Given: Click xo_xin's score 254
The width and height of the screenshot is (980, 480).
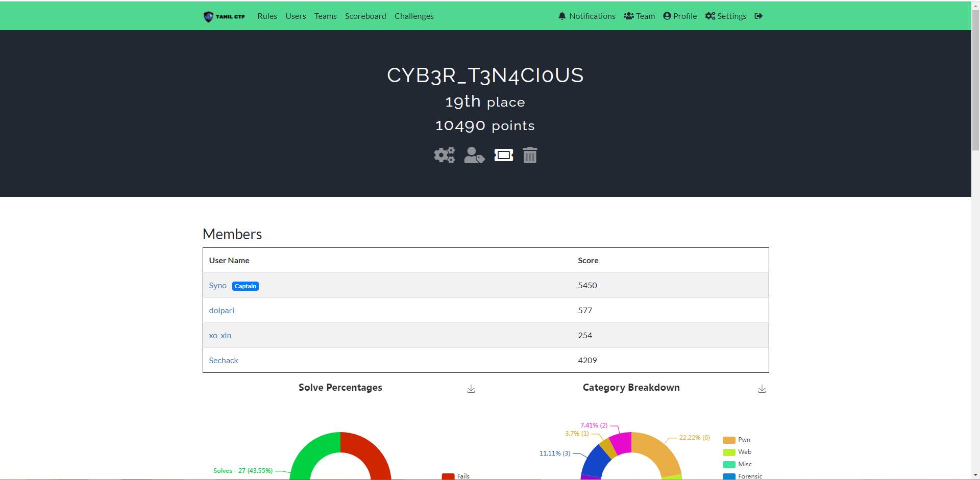Looking at the screenshot, I should point(585,336).
